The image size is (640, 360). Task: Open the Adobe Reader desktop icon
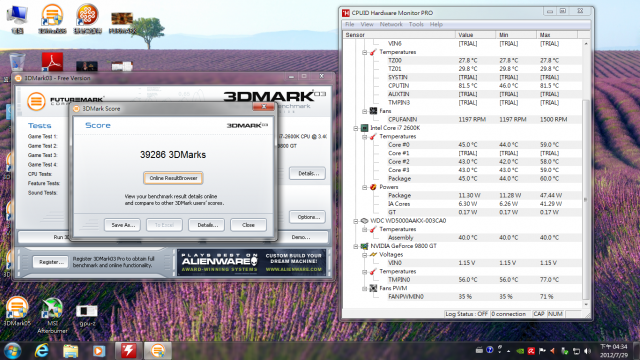(x=52, y=62)
